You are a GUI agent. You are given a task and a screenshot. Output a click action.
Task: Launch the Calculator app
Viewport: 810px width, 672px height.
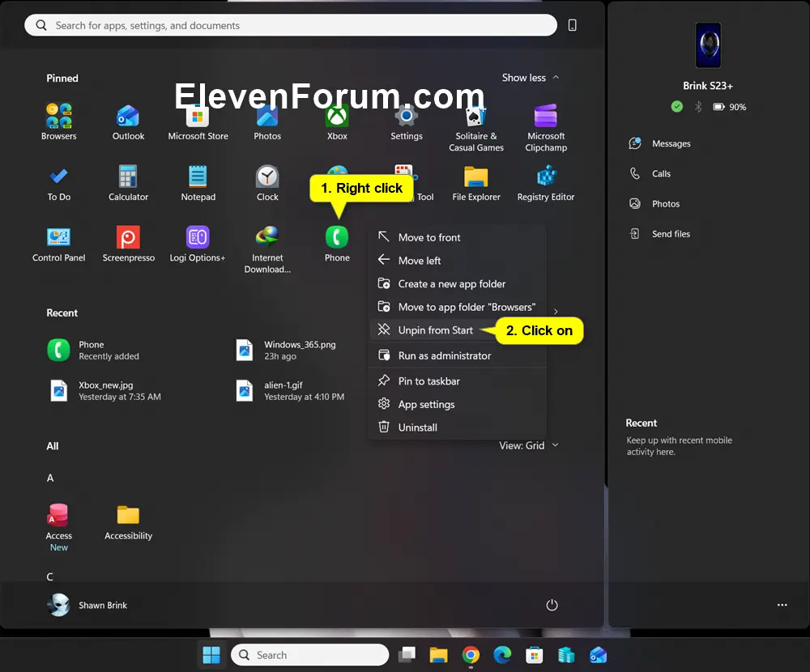[x=128, y=183]
